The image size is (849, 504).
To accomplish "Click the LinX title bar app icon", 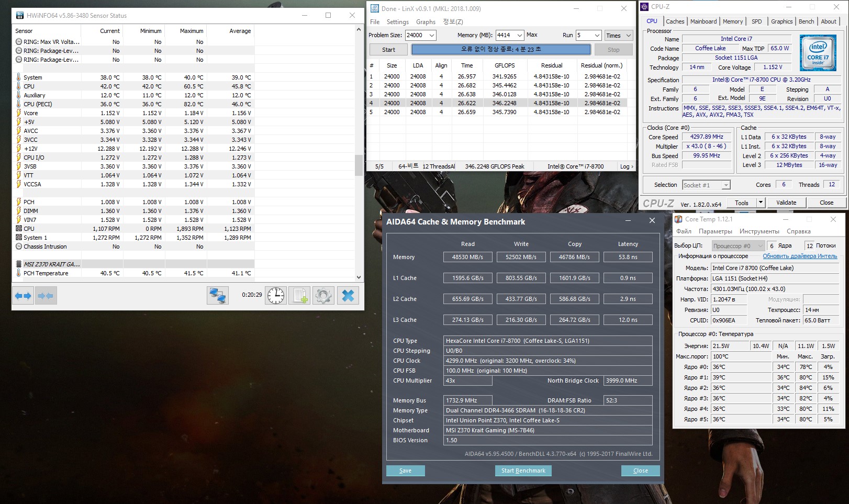I will tap(374, 8).
